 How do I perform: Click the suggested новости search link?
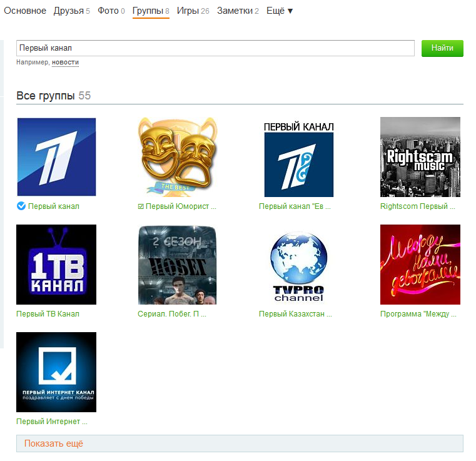(x=65, y=62)
